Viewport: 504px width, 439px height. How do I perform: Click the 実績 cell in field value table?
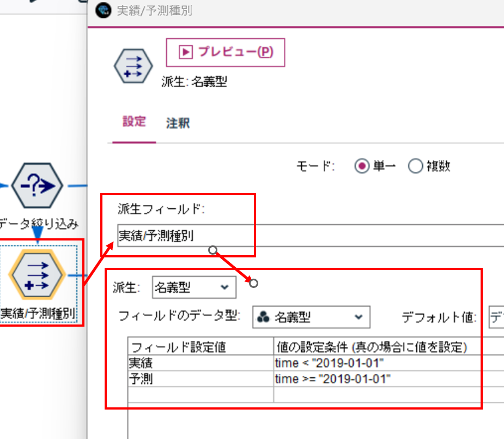(x=201, y=363)
